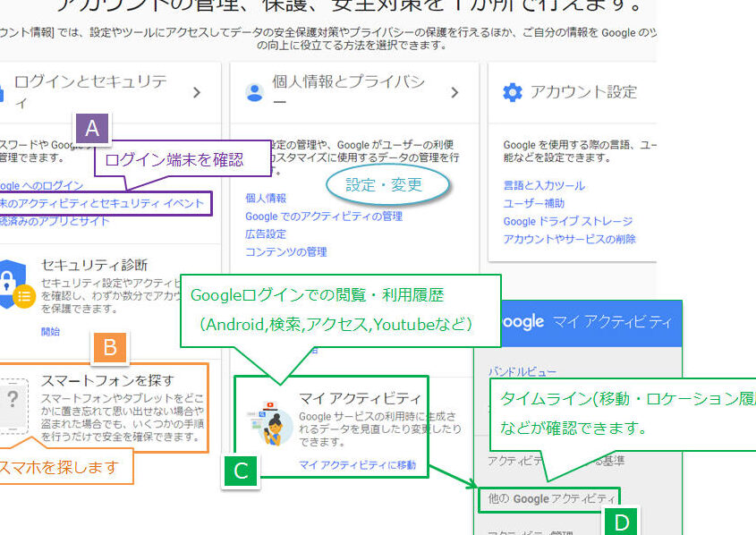This screenshot has height=535, width=756.
Task: Click the person icon beside 個人情報とプライバシー
Action: 254,92
